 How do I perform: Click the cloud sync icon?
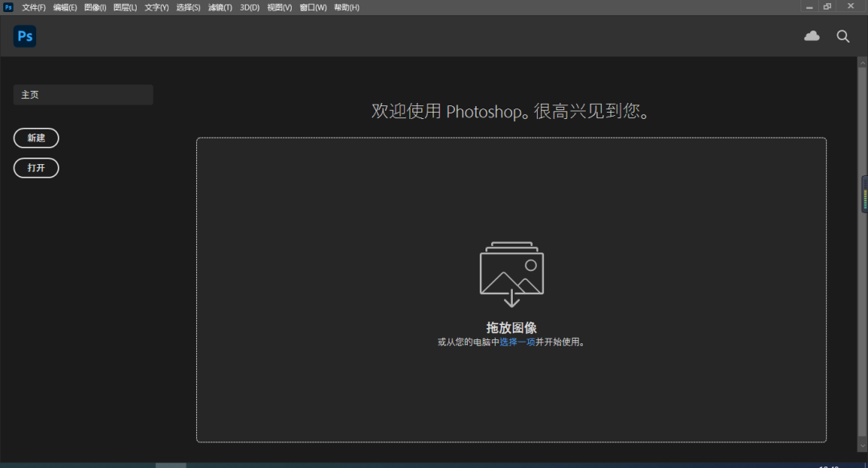pyautogui.click(x=811, y=35)
